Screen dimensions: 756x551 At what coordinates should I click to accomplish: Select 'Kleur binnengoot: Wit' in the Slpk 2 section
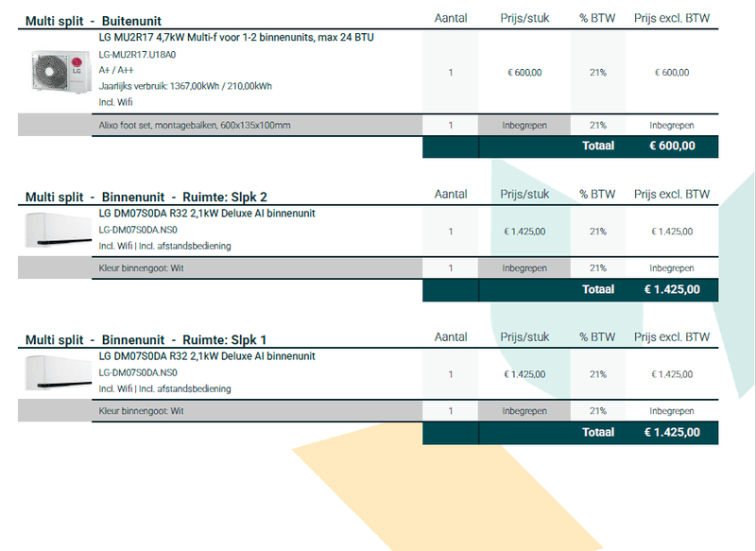(x=141, y=268)
